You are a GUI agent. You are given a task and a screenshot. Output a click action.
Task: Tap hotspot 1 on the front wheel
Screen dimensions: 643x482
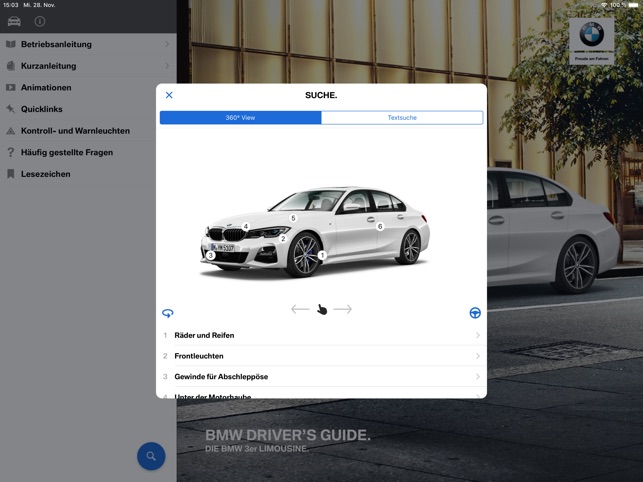click(x=322, y=256)
